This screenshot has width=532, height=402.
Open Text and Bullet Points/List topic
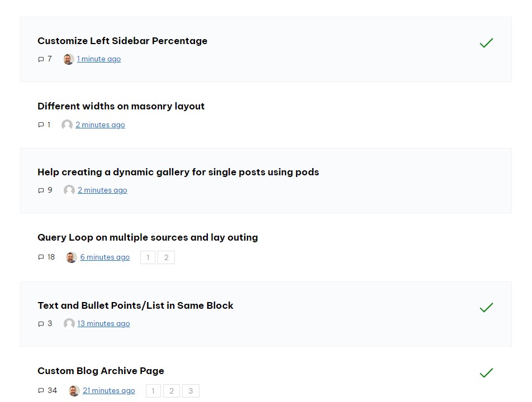pos(135,305)
